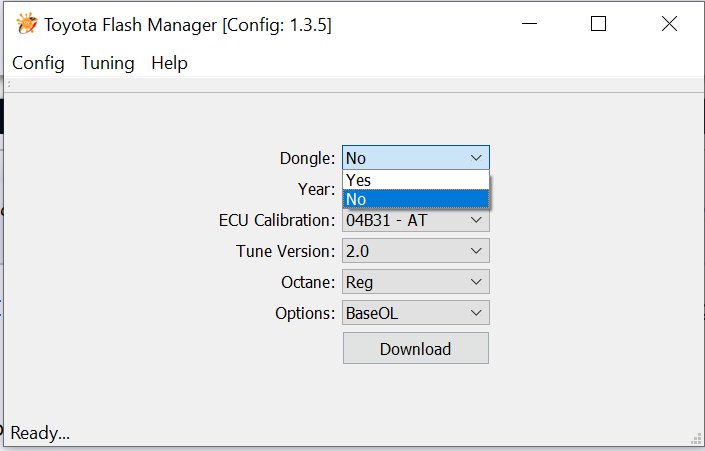705x451 pixels.
Task: Click the Year: label
Action: click(317, 189)
